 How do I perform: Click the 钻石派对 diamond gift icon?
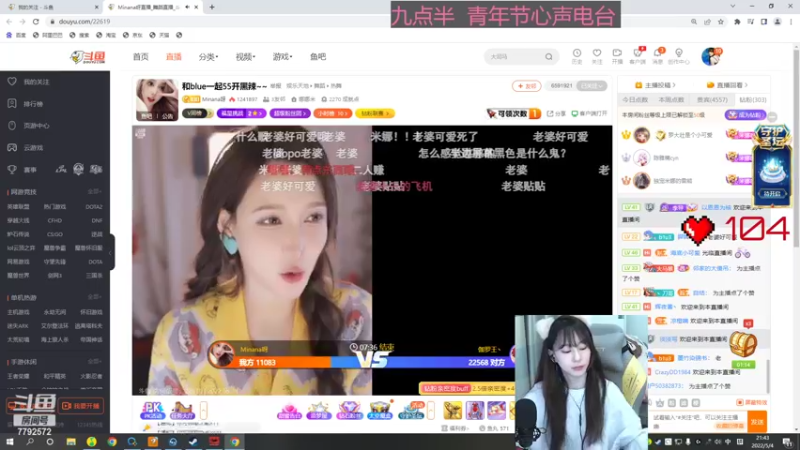(x=349, y=410)
